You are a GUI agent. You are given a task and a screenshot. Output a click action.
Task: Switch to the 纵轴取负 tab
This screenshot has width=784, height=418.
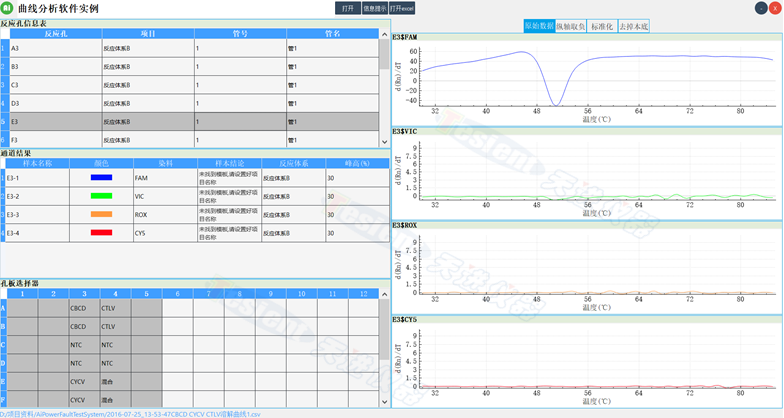(x=571, y=26)
